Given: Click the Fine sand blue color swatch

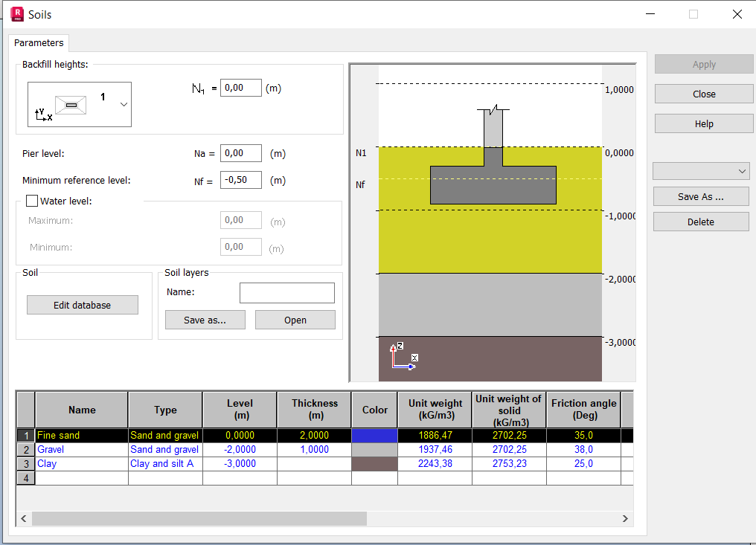Looking at the screenshot, I should 374,436.
